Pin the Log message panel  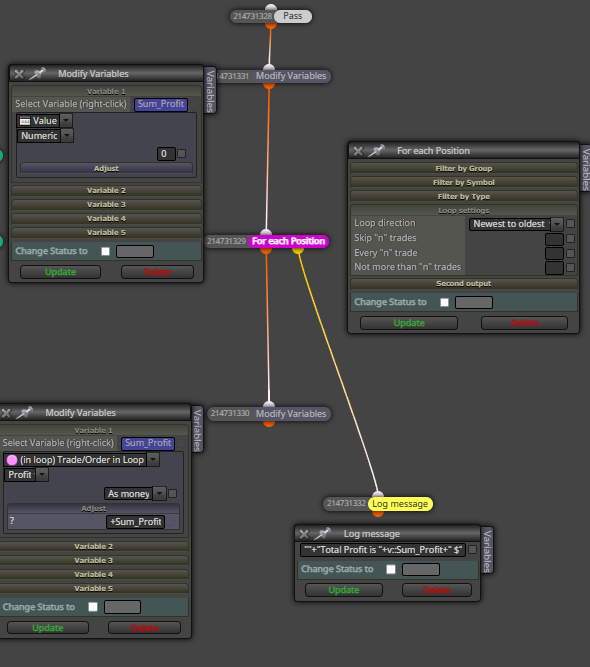point(322,533)
